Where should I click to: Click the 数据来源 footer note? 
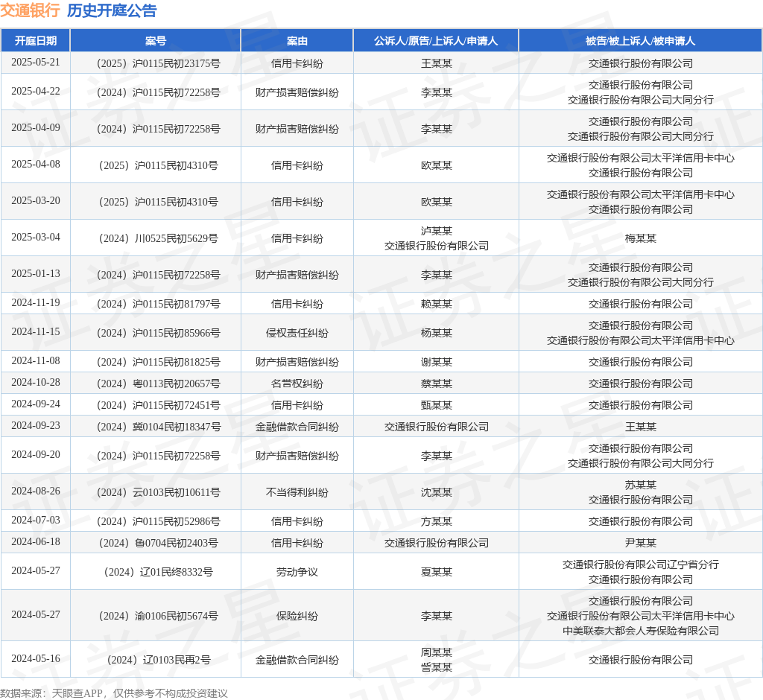tap(114, 694)
